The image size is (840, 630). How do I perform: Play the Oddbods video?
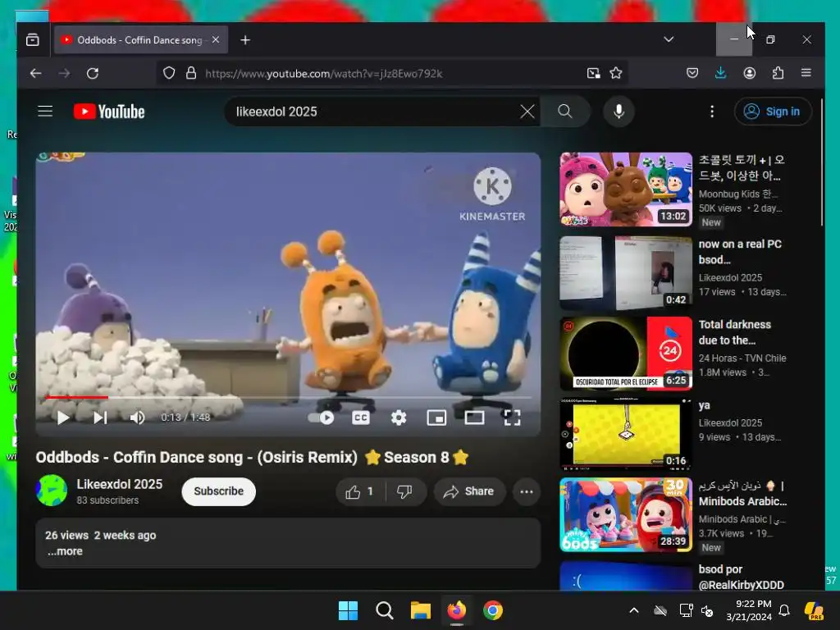click(x=63, y=418)
